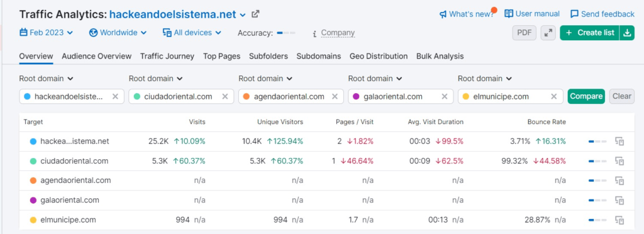The height and width of the screenshot is (234, 644).
Task: Click the Avg. Visit Duration column header
Action: tap(436, 122)
